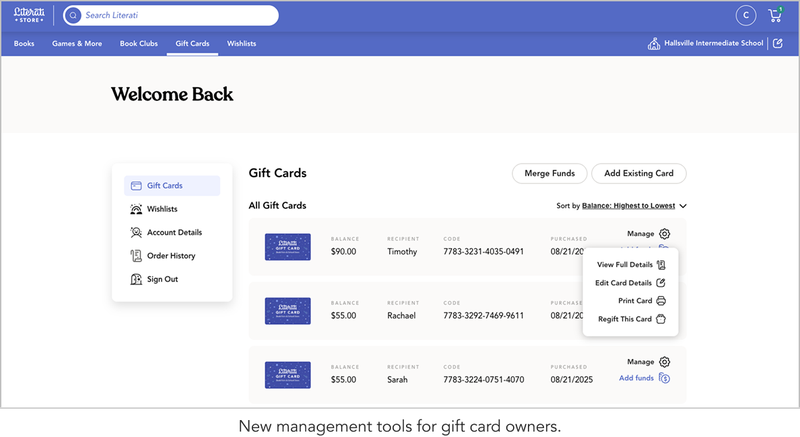Click the Manage gear icon for Timothy's card
Image resolution: width=800 pixels, height=437 pixels.
click(664, 234)
